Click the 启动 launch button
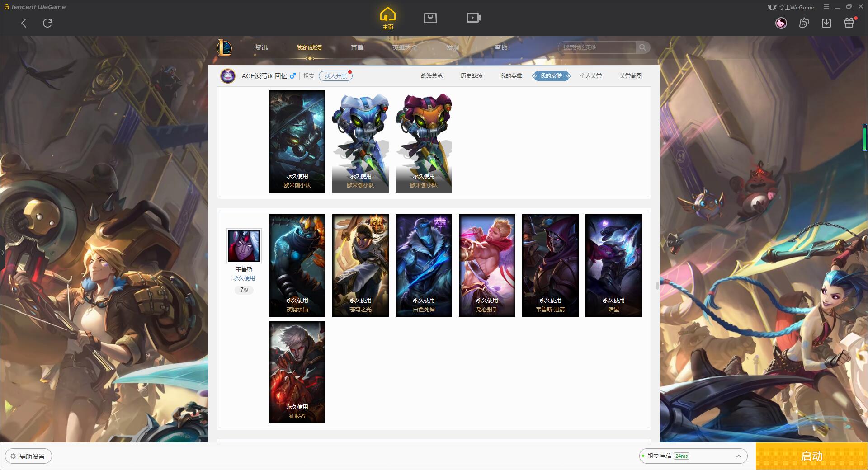 [x=811, y=456]
